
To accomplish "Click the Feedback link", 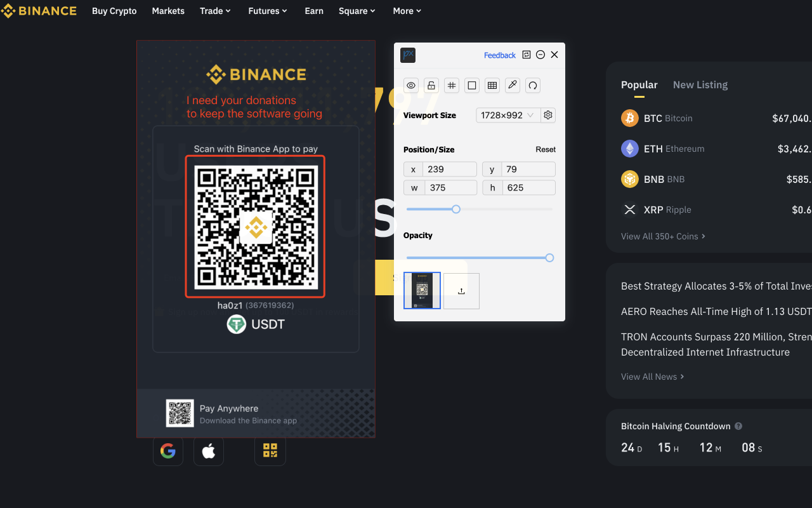I will 499,55.
